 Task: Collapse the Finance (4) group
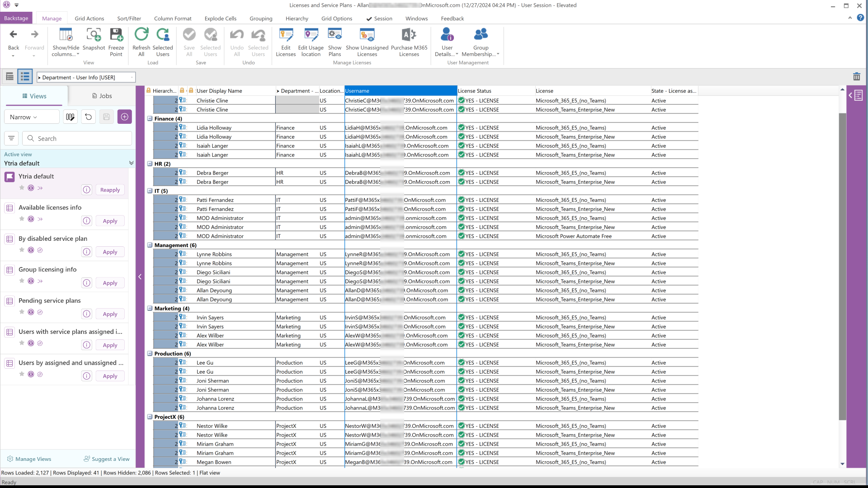(150, 119)
